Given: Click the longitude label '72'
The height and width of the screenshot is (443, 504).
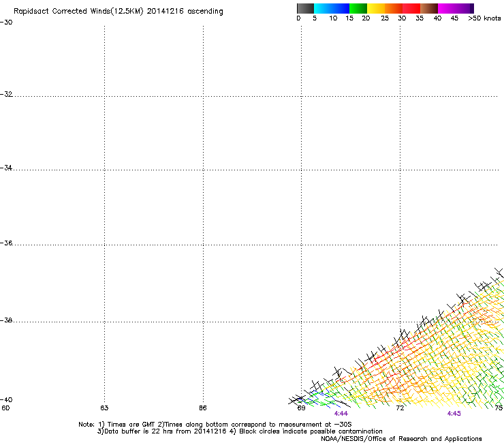Looking at the screenshot, I should [400, 408].
